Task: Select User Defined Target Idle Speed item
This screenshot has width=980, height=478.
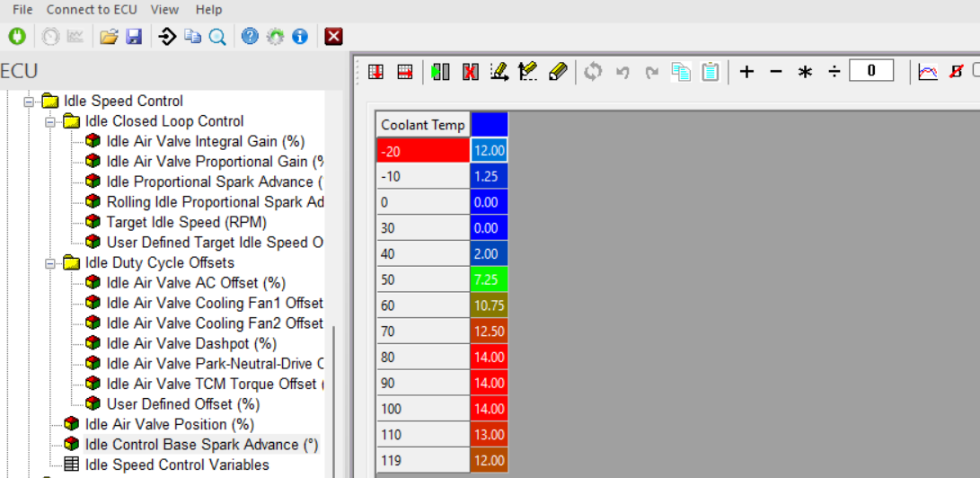Action: 215,243
